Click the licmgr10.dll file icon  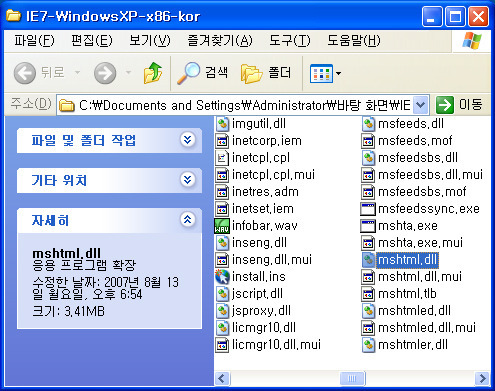point(222,328)
